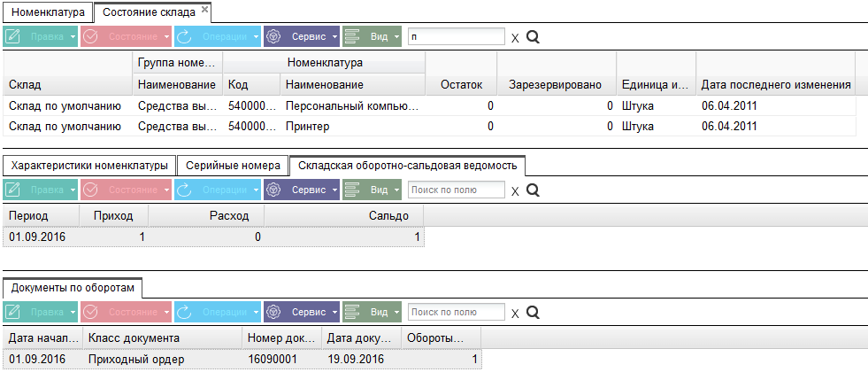
Task: Open the Серийные номера tab
Action: click(233, 166)
